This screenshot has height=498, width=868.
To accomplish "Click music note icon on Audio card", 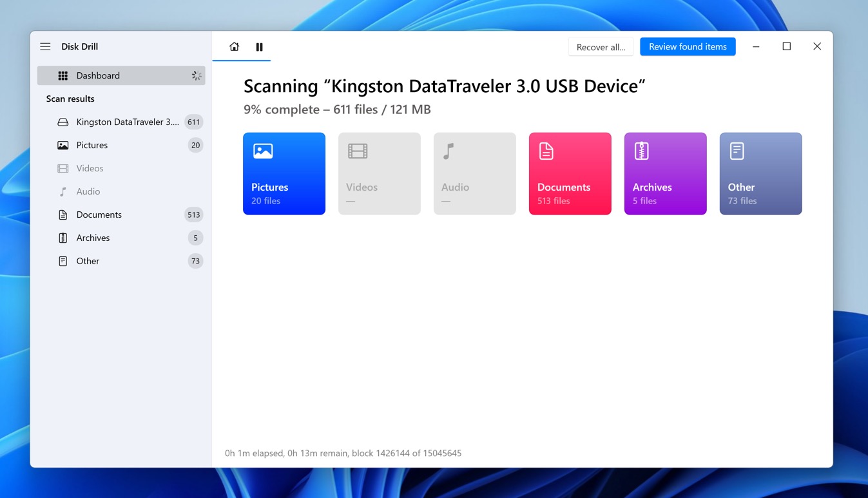I will pos(448,151).
